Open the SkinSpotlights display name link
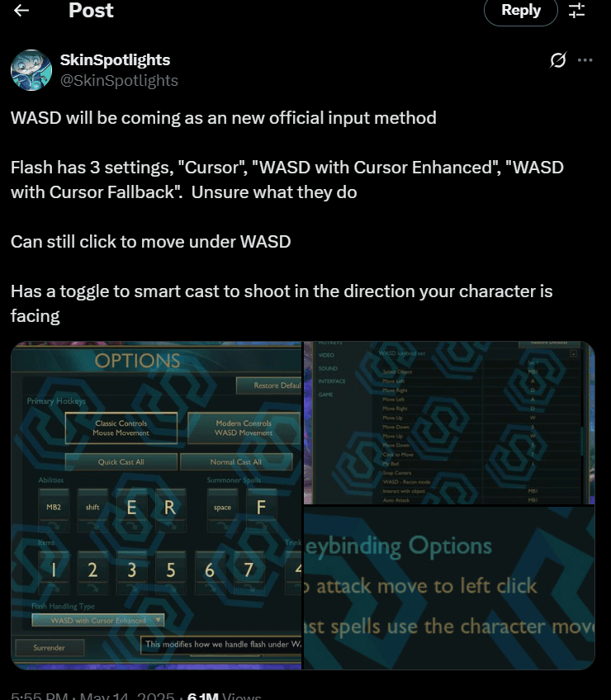The image size is (611, 700). [116, 59]
